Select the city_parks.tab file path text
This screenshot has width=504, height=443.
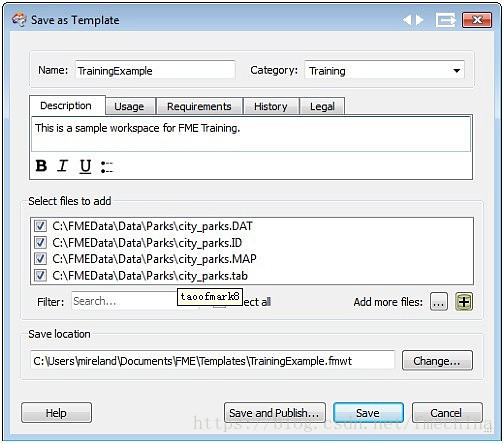point(150,276)
